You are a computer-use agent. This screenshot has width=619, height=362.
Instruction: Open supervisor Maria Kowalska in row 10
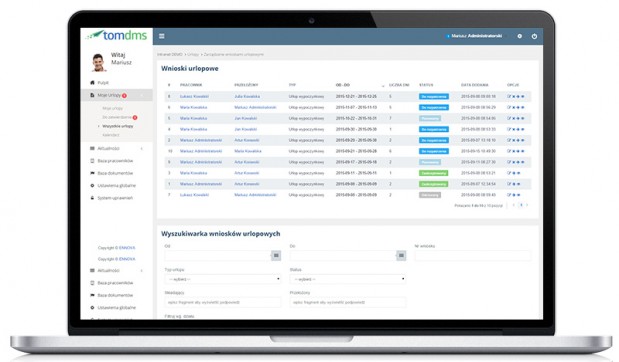(x=248, y=151)
